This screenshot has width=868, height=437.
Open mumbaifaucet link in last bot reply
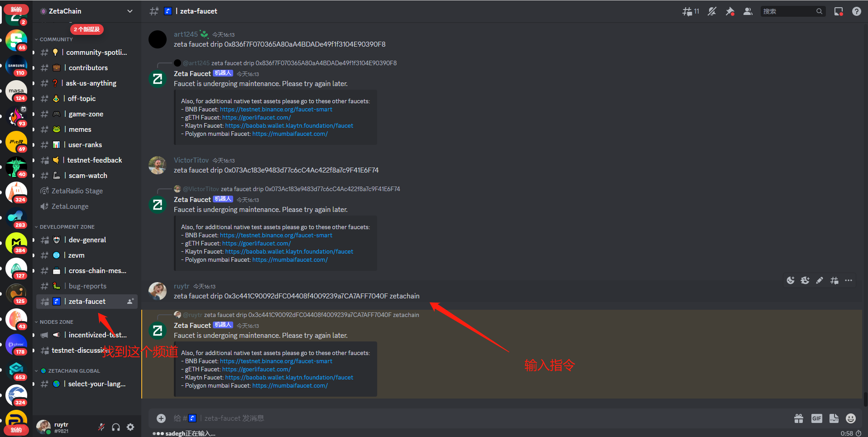[x=290, y=386]
